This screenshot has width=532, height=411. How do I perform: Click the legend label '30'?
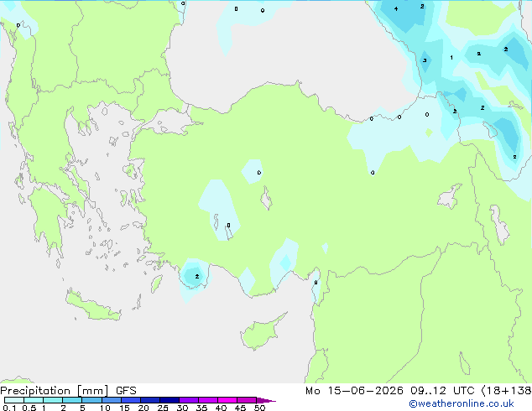coord(182,408)
